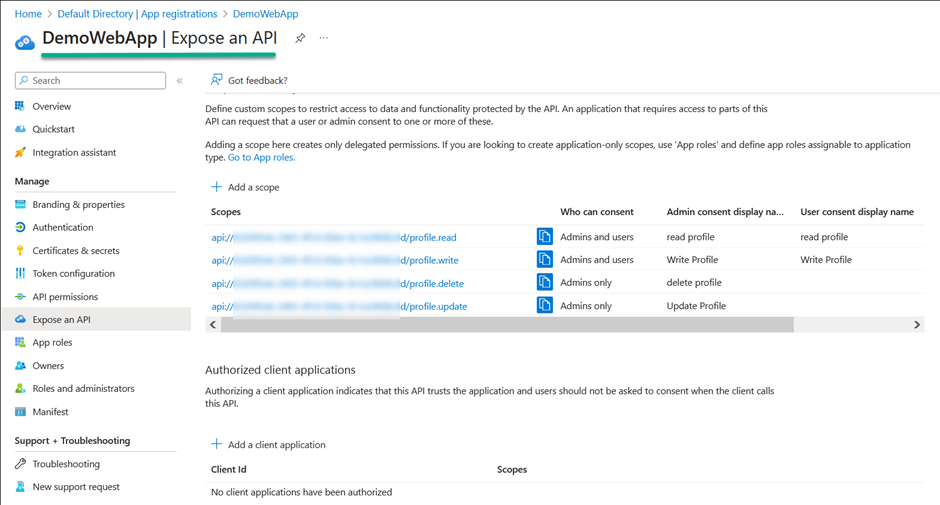
Task: Open Troubleshooting in the sidebar
Action: [x=66, y=464]
